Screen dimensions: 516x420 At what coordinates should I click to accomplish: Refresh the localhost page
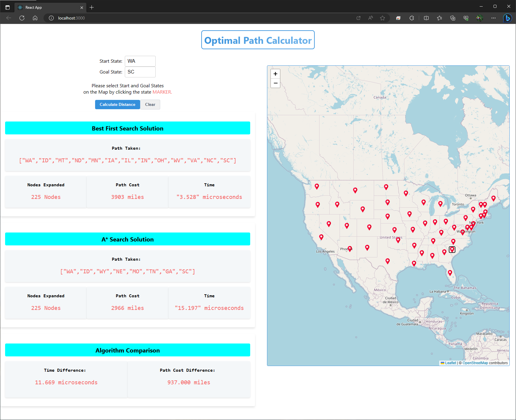coord(22,18)
